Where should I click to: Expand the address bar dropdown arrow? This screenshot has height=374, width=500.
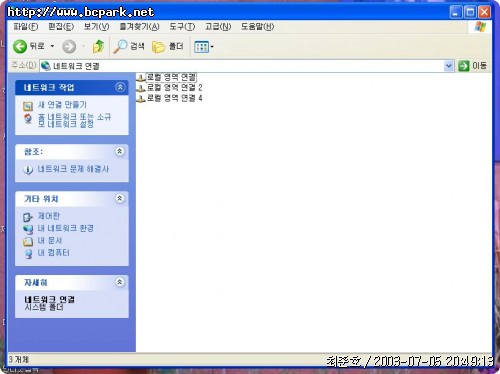pos(449,66)
